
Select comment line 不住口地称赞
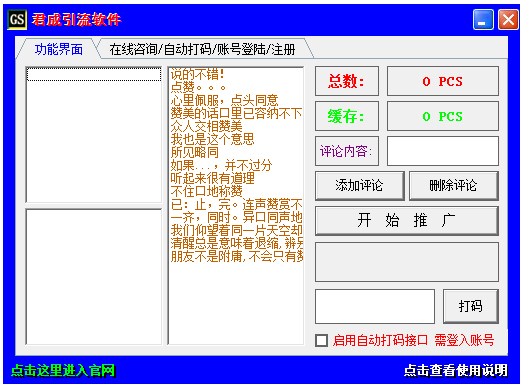207,191
